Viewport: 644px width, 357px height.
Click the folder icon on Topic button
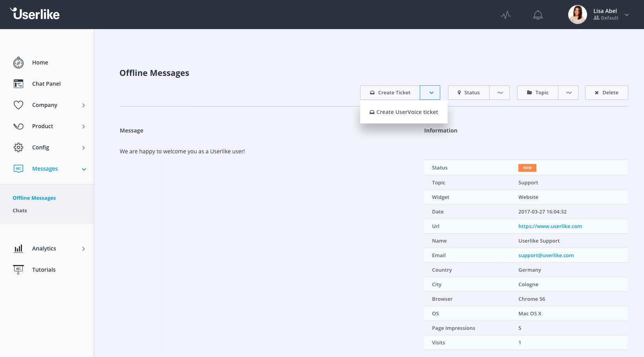(x=529, y=92)
